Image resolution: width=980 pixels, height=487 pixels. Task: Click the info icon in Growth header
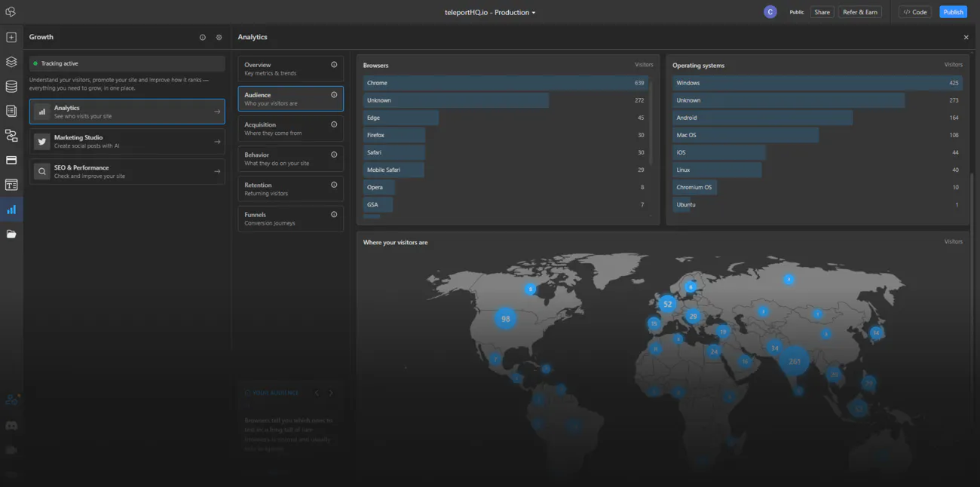203,37
